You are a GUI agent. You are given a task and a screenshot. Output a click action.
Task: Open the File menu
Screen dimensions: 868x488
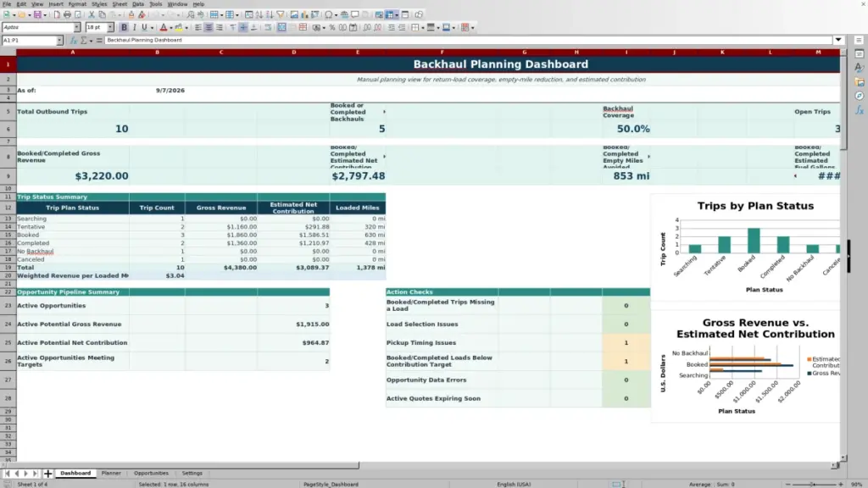pyautogui.click(x=7, y=4)
